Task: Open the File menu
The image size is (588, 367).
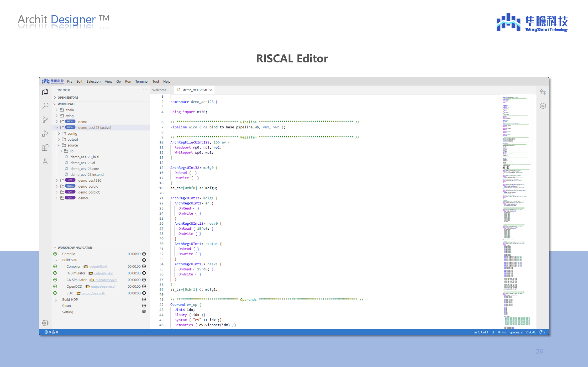Action: 70,82
